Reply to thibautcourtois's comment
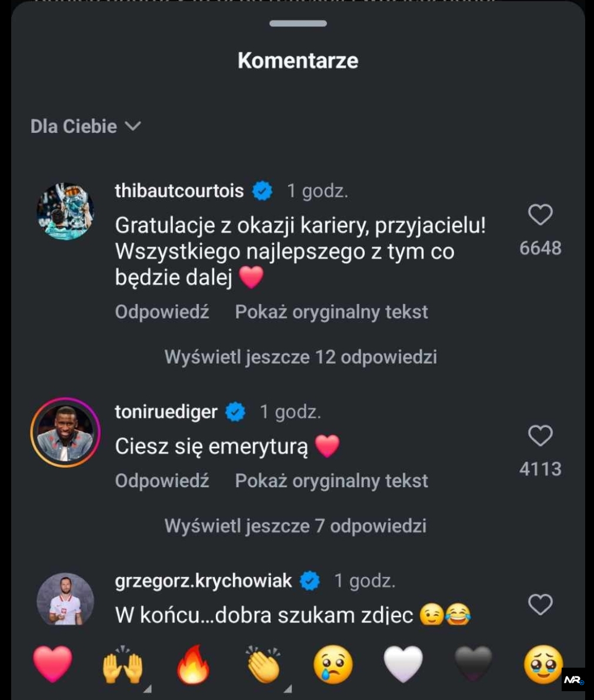Image resolution: width=594 pixels, height=700 pixels. [x=162, y=312]
